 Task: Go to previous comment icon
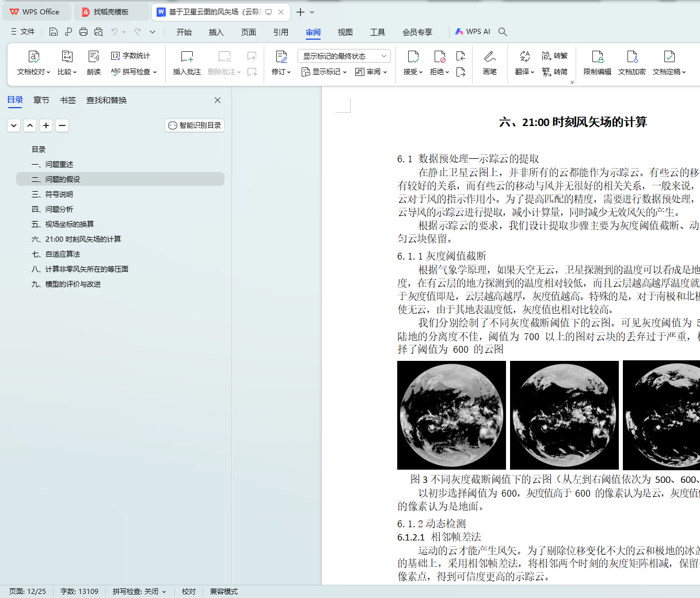point(252,56)
